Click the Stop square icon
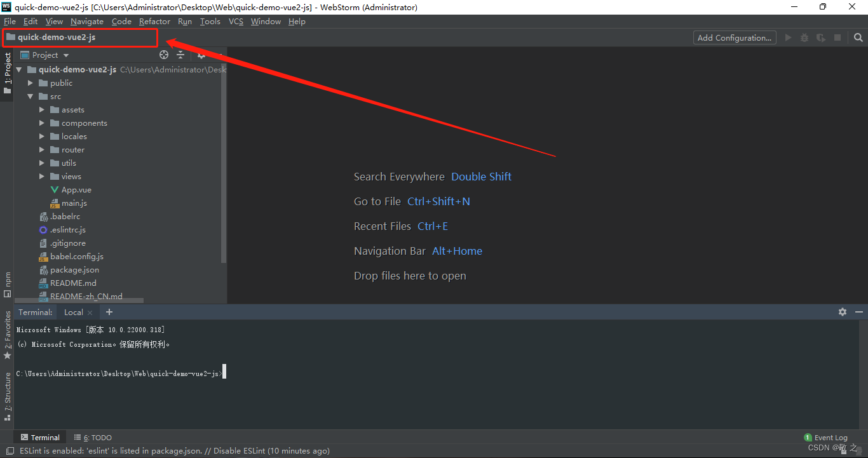This screenshot has width=868, height=458. click(x=837, y=37)
